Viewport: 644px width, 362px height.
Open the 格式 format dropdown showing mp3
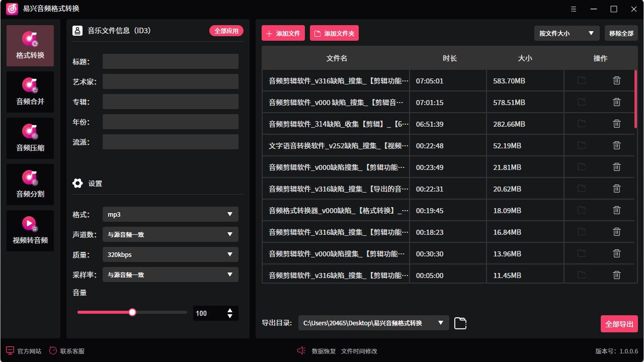click(170, 214)
